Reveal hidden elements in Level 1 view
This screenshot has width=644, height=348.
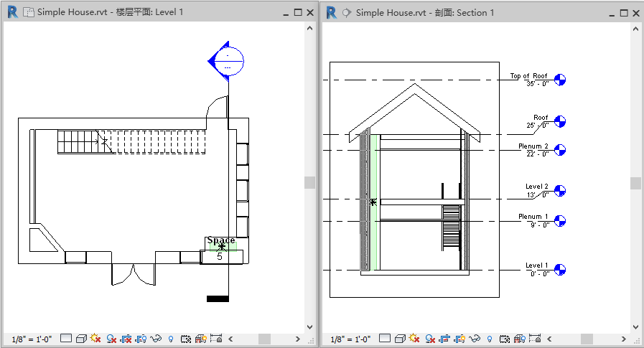(x=171, y=339)
